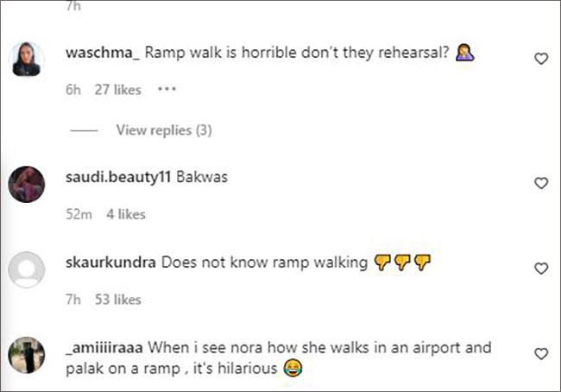Expand View replies (3) under waschma_

pos(164,130)
